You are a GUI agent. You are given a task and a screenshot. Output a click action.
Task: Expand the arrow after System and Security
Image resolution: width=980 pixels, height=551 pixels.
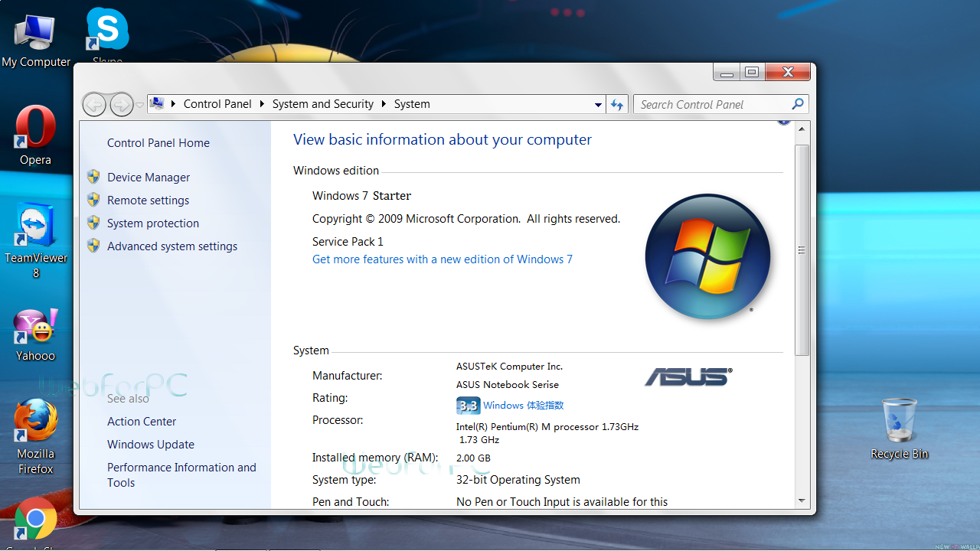[384, 104]
